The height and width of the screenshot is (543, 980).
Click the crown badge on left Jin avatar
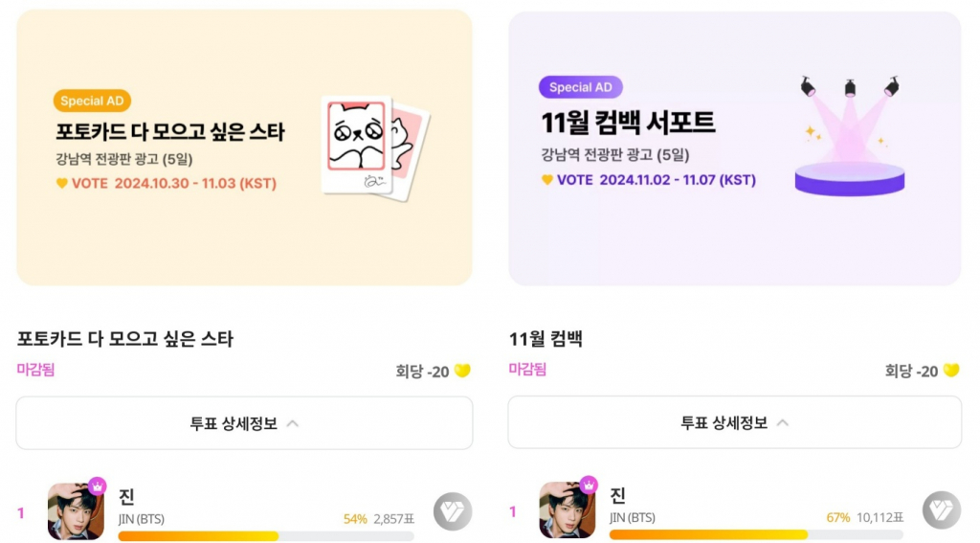tap(98, 486)
